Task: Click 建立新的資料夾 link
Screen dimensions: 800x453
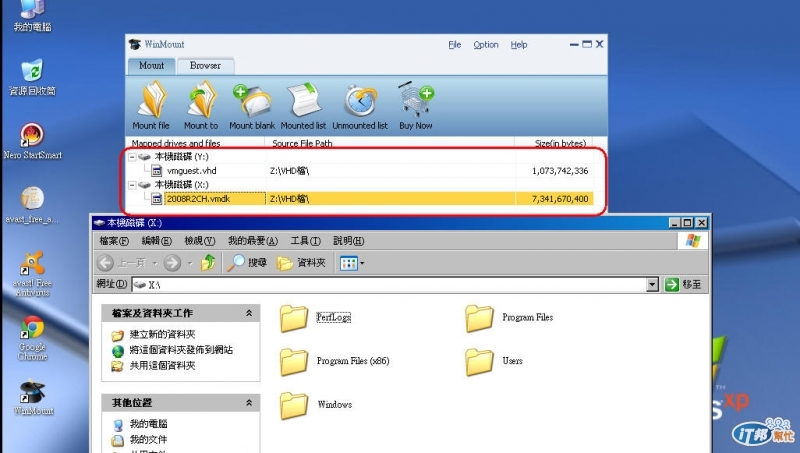Action: 162,335
